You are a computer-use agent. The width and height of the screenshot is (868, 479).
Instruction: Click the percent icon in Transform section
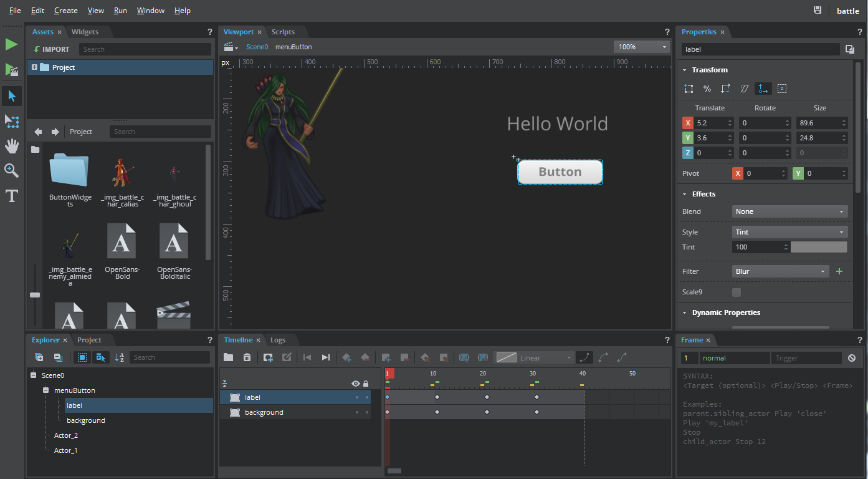click(x=707, y=89)
